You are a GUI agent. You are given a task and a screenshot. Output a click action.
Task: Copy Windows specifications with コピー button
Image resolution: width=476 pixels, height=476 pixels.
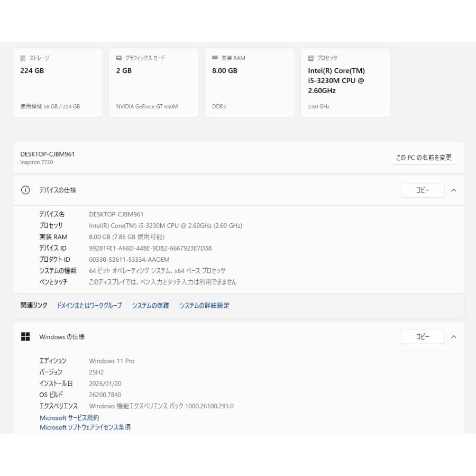pos(423,337)
